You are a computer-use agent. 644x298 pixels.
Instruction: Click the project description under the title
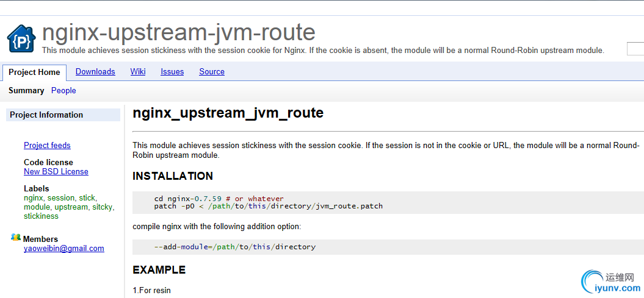click(x=324, y=51)
